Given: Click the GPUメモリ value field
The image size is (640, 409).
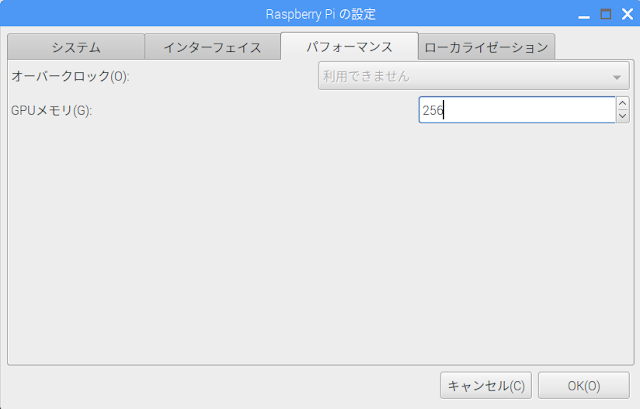Looking at the screenshot, I should click(x=517, y=110).
